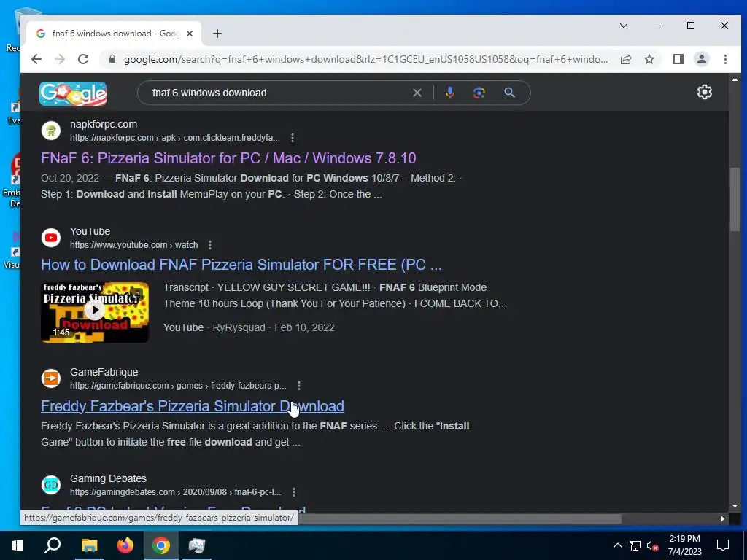Viewport: 747px width, 560px height.
Task: Click the Google doodle logo
Action: [73, 93]
